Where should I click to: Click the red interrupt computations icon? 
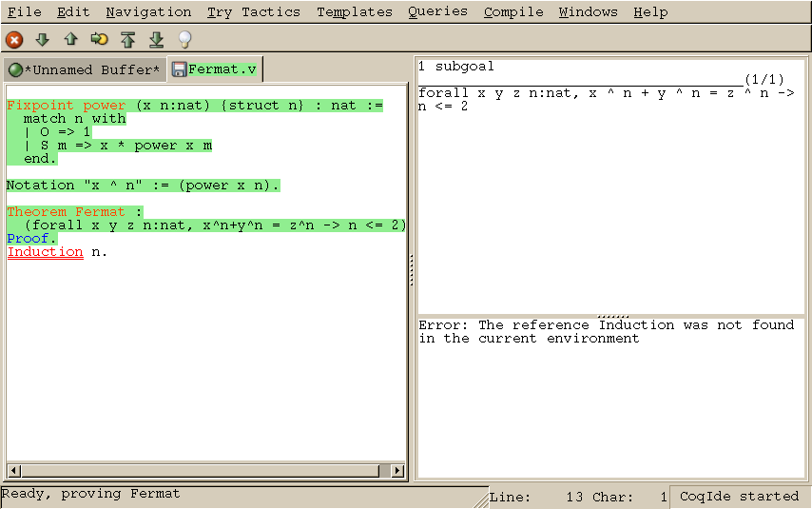point(14,39)
